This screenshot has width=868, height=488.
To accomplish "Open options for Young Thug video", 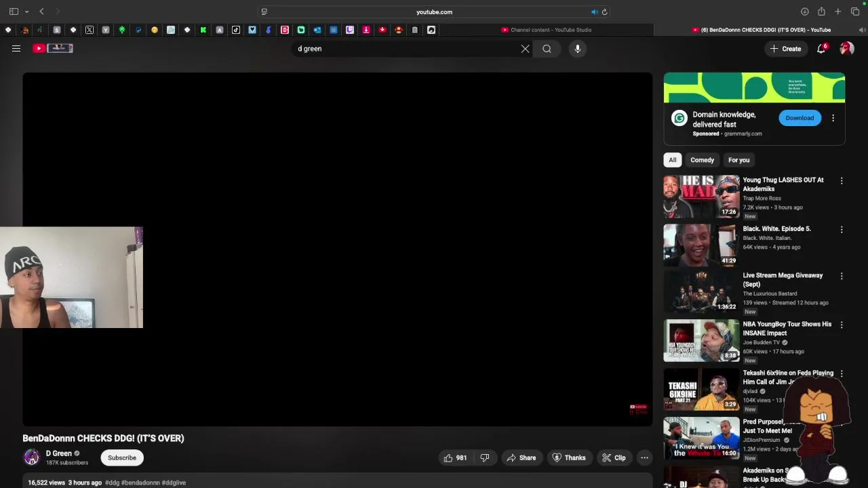I will pos(842,181).
